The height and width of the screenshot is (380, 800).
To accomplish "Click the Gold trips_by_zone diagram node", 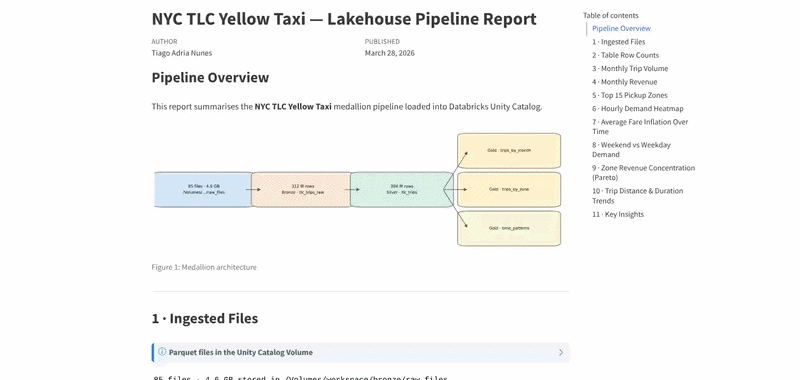I will pos(509,189).
